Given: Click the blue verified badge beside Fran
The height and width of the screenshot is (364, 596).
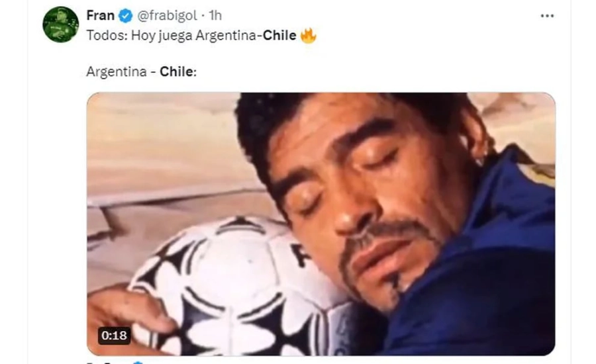Looking at the screenshot, I should click(126, 16).
